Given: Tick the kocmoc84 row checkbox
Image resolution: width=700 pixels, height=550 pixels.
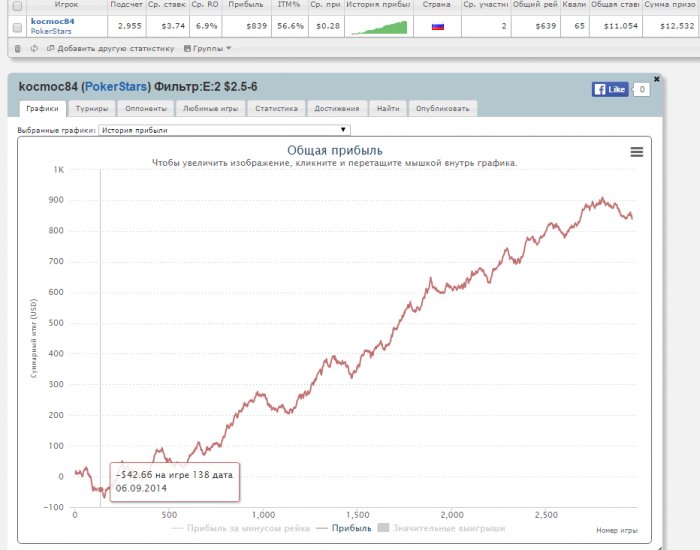Looking at the screenshot, I should coord(17,28).
